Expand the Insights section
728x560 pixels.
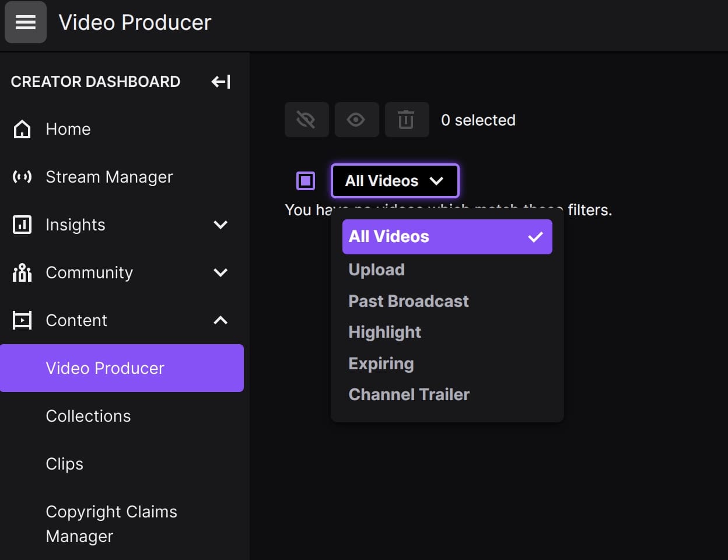point(220,225)
